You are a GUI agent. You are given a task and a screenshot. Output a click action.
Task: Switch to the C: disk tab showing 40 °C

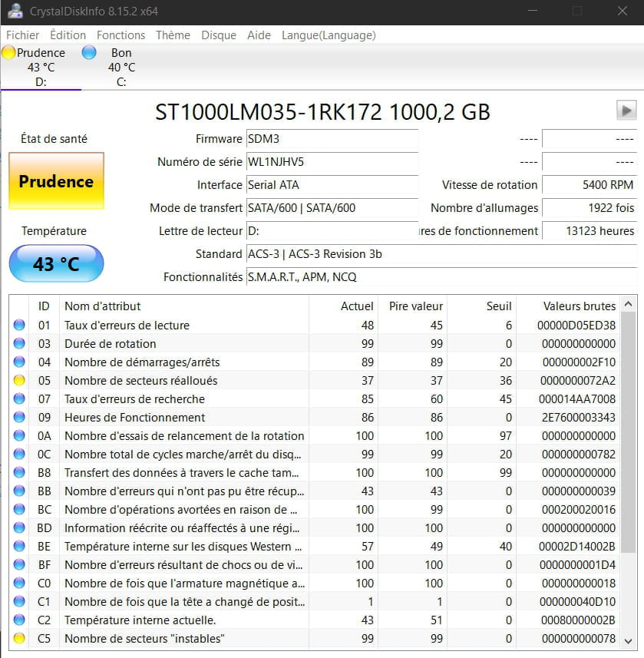pos(121,67)
